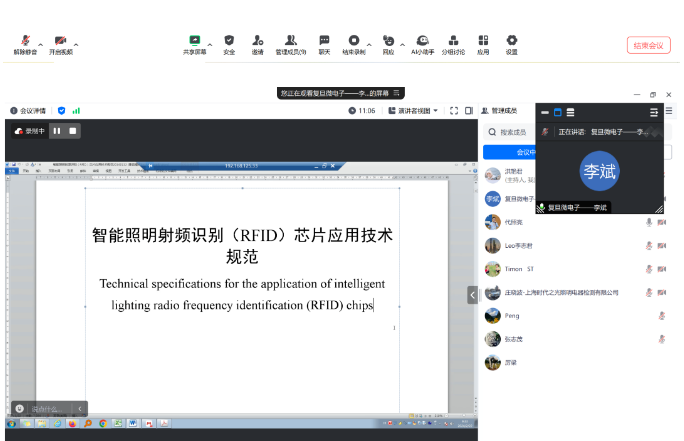Open the Manage Members (管理成员) panel icon
684x441 pixels.
[x=290, y=42]
